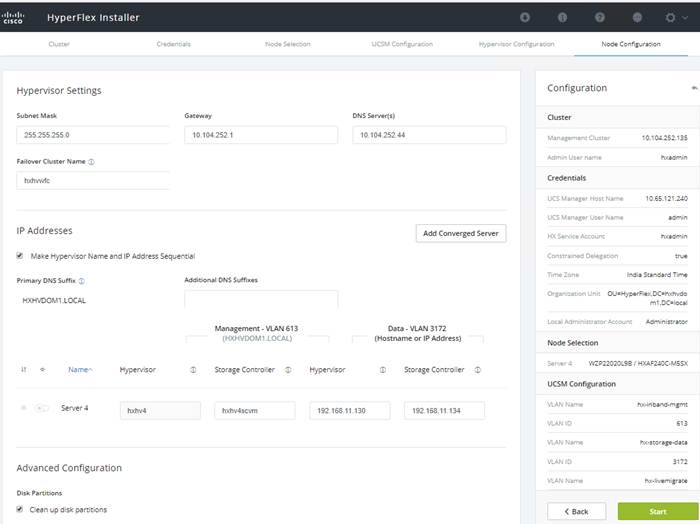700x524 pixels.
Task: Open the help question mark icon
Action: click(x=600, y=17)
